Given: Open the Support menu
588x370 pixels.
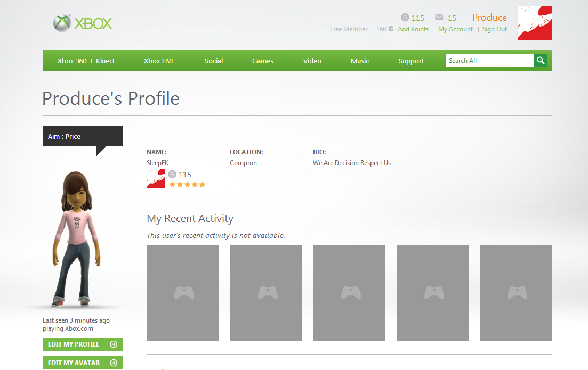Looking at the screenshot, I should (411, 61).
